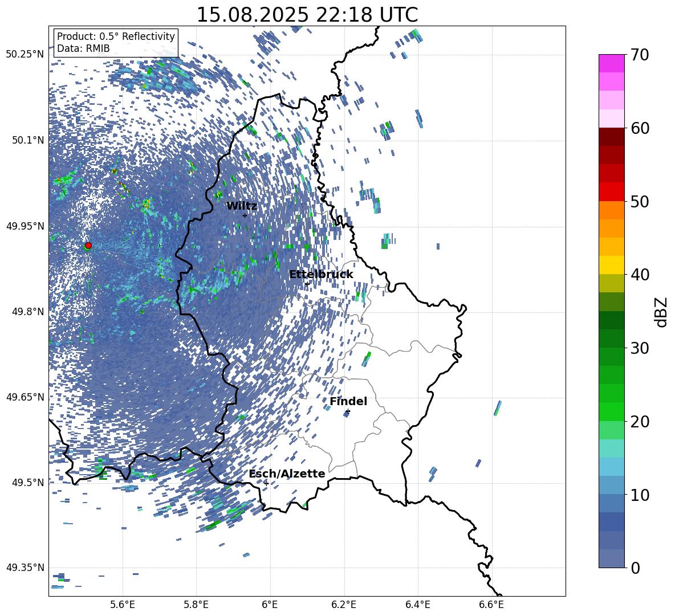Click the magenta top colorbar segment
The width and height of the screenshot is (675, 616).
[612, 63]
